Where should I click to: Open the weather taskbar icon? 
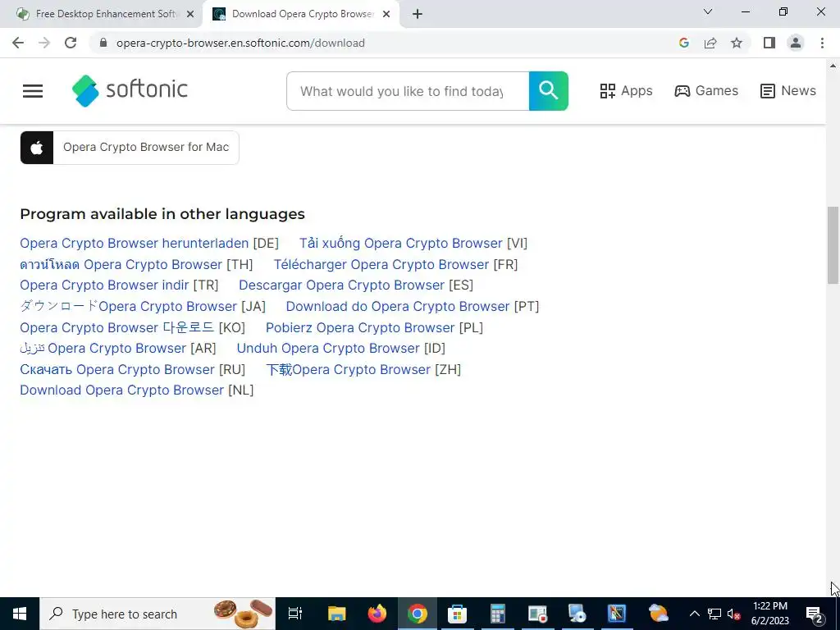[x=658, y=614]
